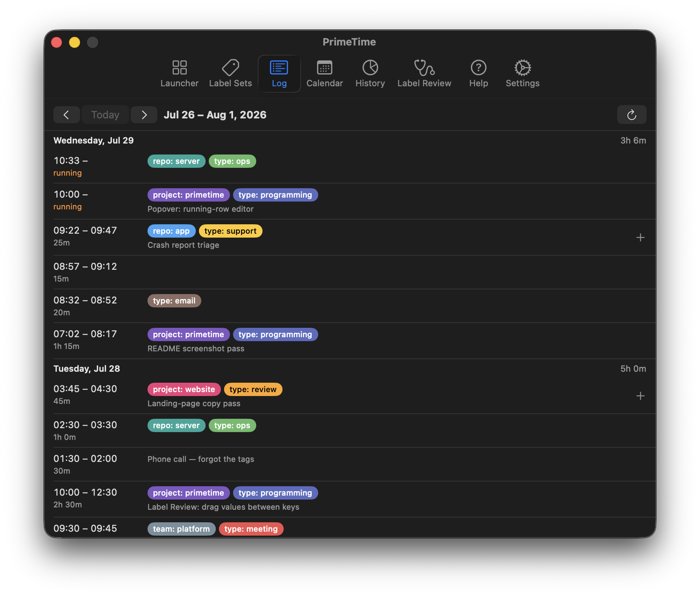Refresh the log with the reload icon

coord(631,115)
